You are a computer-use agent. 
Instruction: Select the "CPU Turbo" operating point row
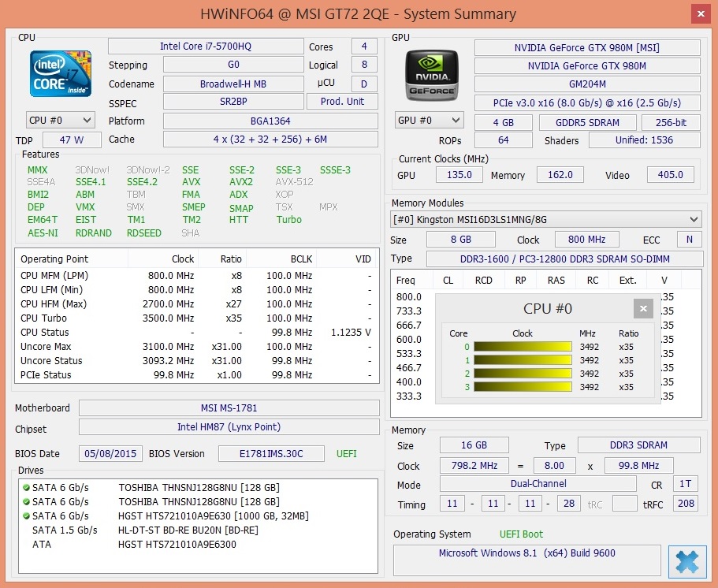pos(197,318)
